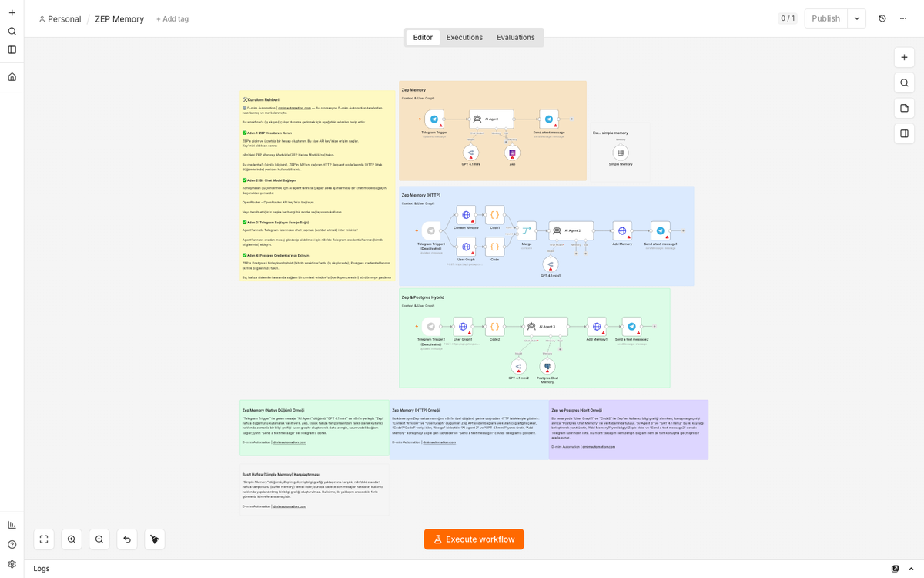Select the deactivated Telegram Trigger1 node
This screenshot has height=578, width=924.
click(431, 231)
